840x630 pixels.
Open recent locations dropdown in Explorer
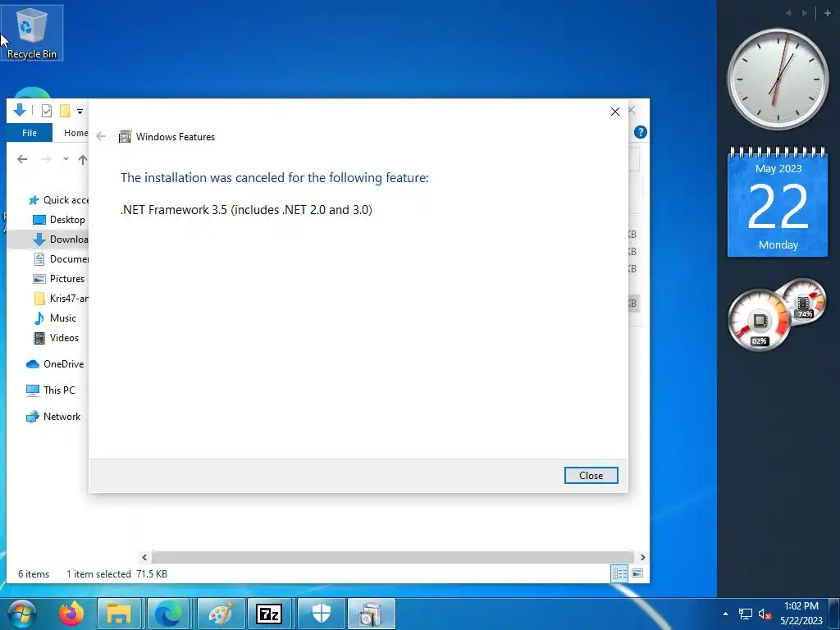coord(66,159)
